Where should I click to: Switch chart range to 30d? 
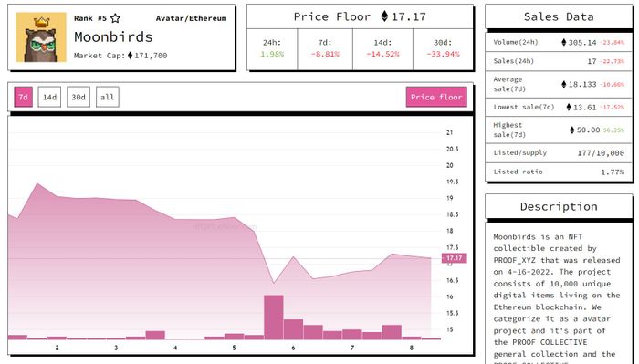(79, 97)
